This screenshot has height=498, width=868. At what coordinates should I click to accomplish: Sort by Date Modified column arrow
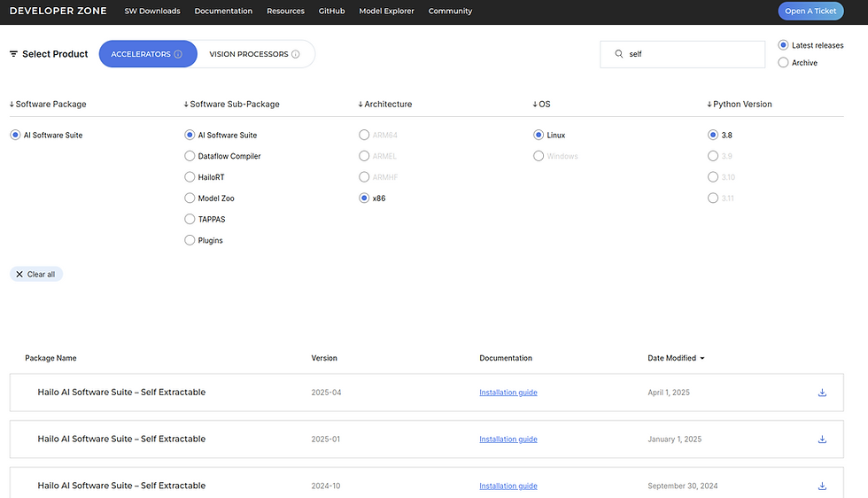click(702, 358)
